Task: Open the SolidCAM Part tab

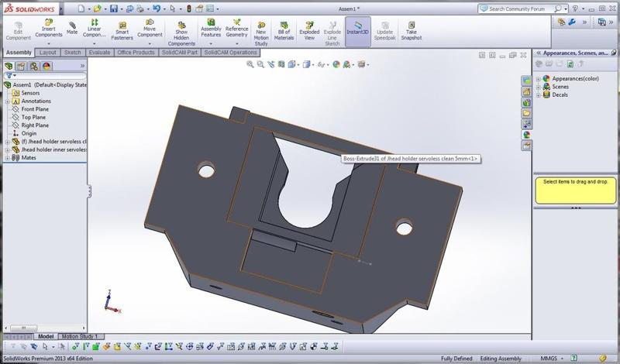Action: (x=180, y=52)
